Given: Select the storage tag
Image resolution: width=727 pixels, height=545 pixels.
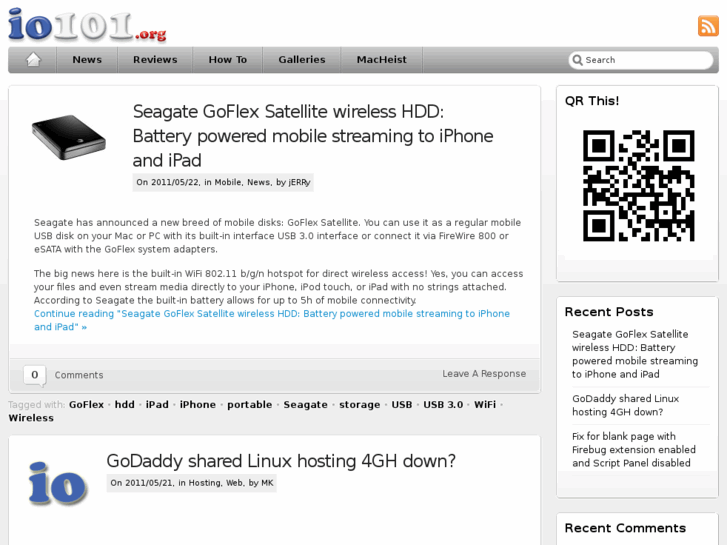Looking at the screenshot, I should pos(359,404).
